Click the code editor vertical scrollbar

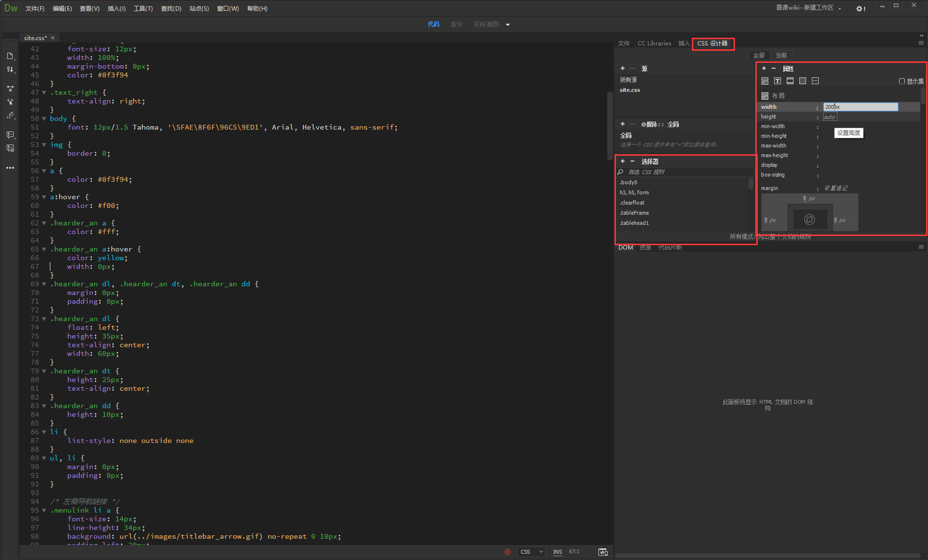point(610,126)
